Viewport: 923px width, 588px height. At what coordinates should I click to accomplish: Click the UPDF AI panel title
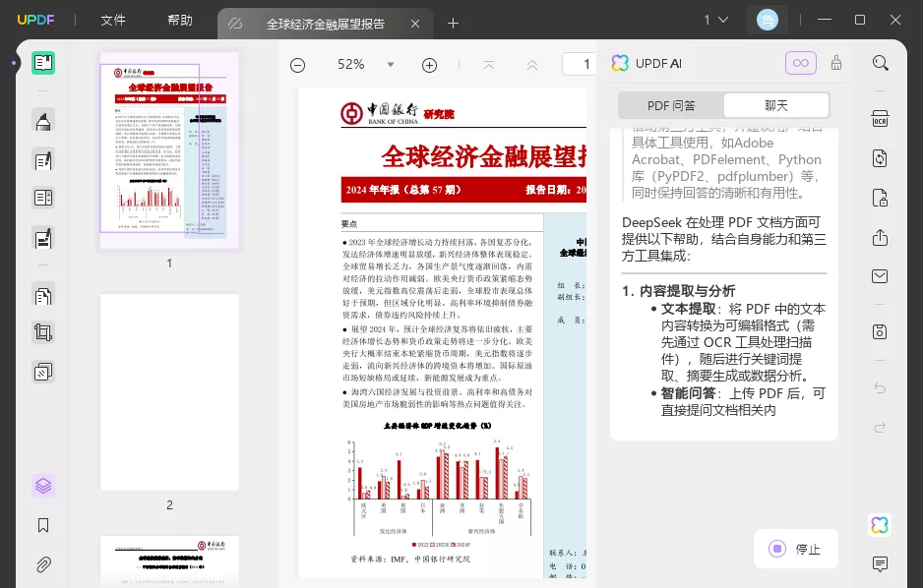658,64
